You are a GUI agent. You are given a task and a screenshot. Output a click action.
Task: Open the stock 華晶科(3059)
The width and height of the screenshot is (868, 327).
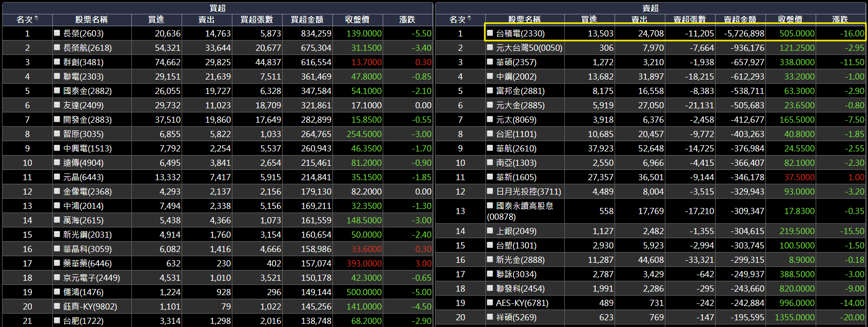tap(87, 249)
